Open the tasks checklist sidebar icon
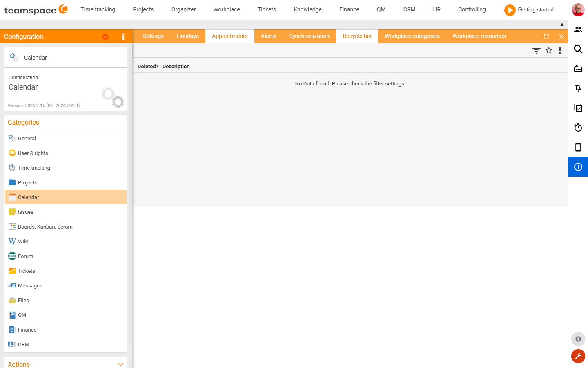The image size is (588, 368). [x=578, y=108]
